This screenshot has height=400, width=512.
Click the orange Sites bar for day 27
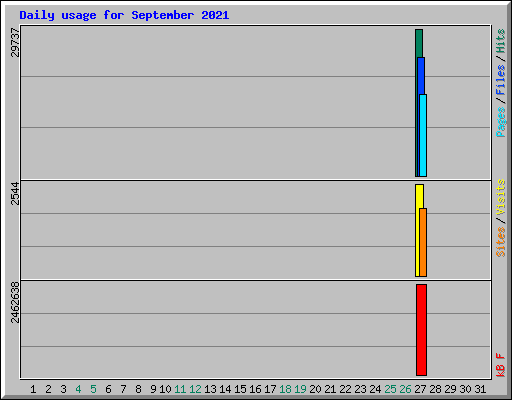423,242
